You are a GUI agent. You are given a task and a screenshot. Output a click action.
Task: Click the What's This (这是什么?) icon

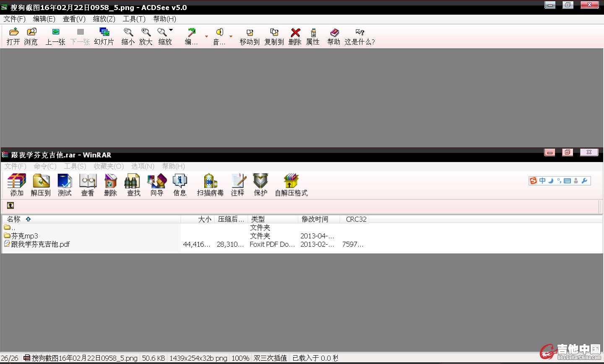[360, 32]
